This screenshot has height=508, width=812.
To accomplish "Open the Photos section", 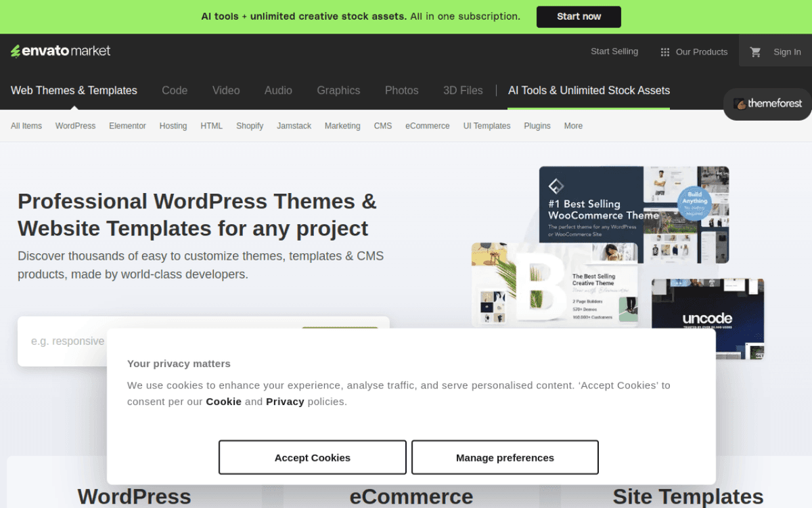I will pos(401,90).
